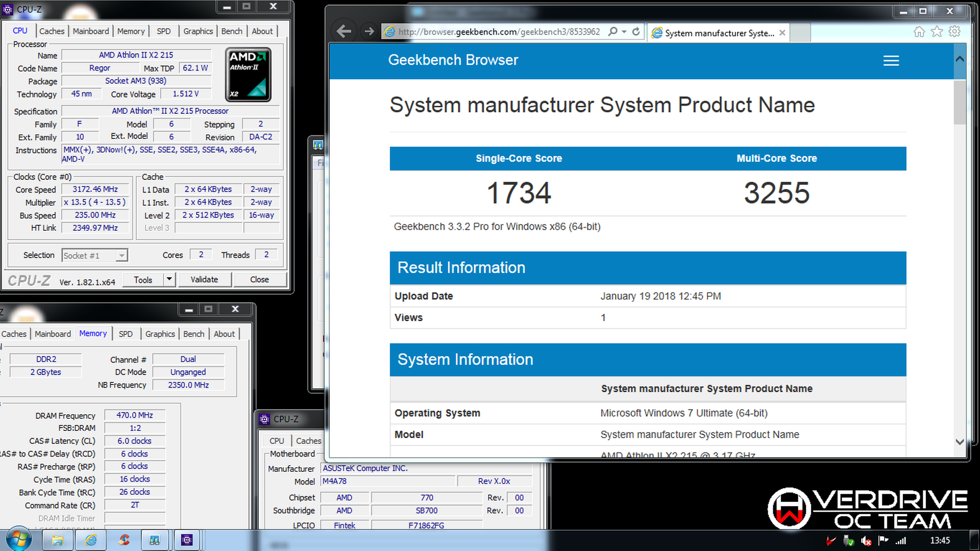Click the muted volume tray icon

tap(866, 541)
